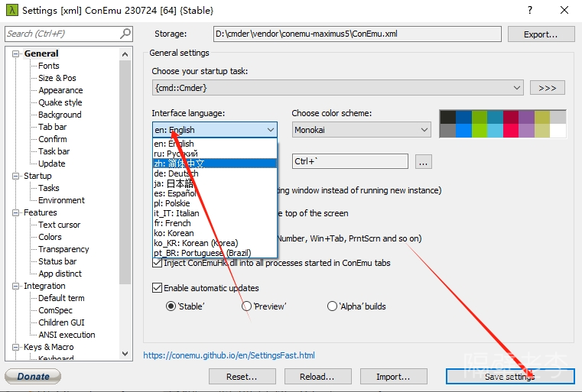Open Fonts settings page
The width and height of the screenshot is (582, 392).
49,66
